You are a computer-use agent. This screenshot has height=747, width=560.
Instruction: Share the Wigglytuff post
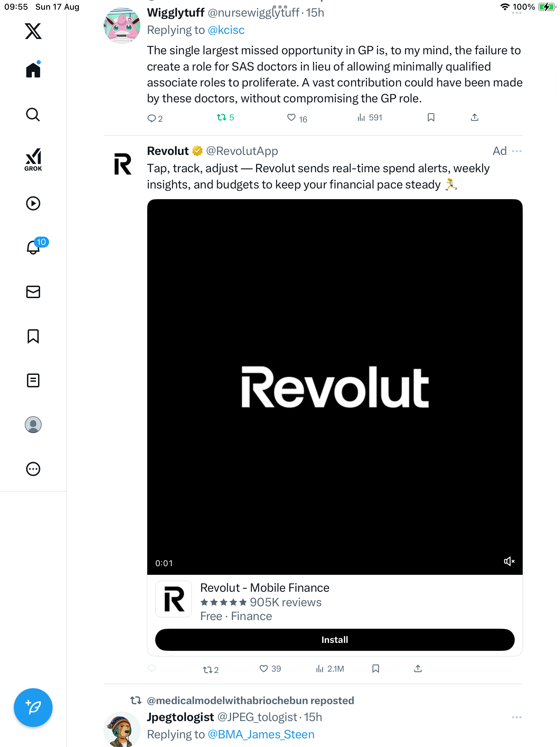click(475, 118)
